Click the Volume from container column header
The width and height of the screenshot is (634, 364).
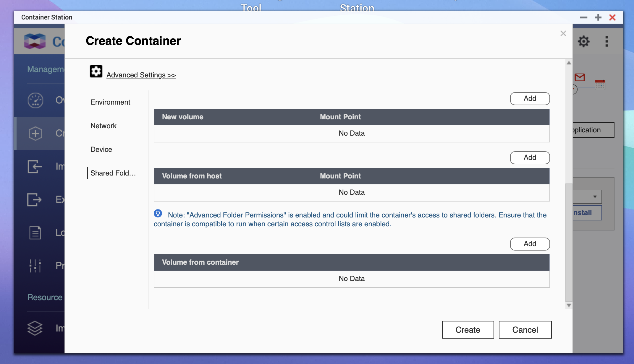[352, 262]
